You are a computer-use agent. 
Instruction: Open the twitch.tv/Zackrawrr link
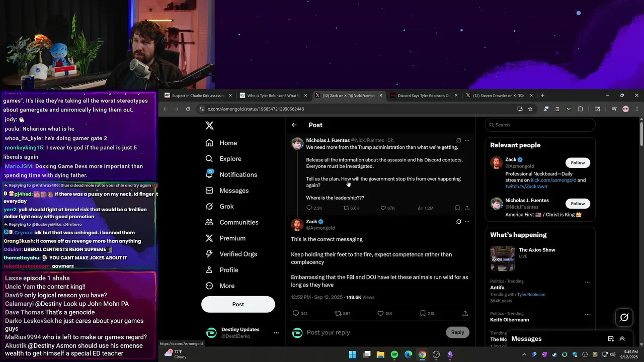pyautogui.click(x=526, y=187)
